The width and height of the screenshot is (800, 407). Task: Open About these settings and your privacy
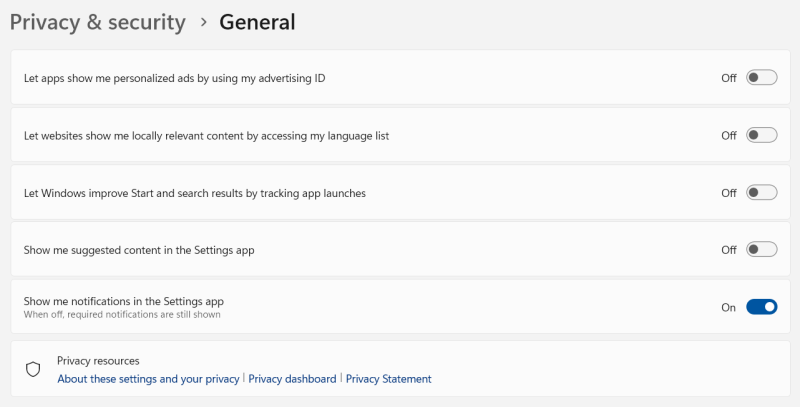[148, 379]
